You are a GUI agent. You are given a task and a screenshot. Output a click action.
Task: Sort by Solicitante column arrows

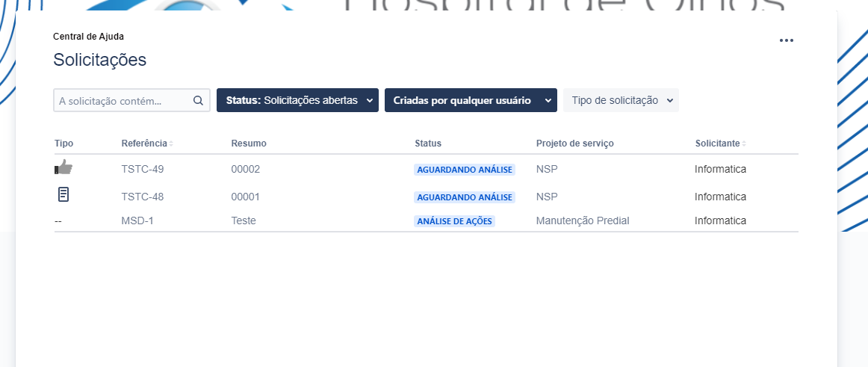[744, 144]
